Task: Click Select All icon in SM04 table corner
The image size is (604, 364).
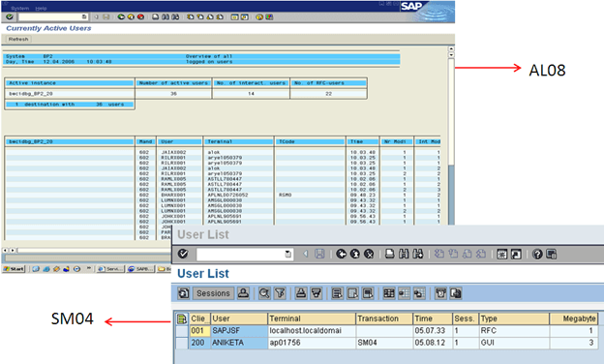Action: (181, 318)
